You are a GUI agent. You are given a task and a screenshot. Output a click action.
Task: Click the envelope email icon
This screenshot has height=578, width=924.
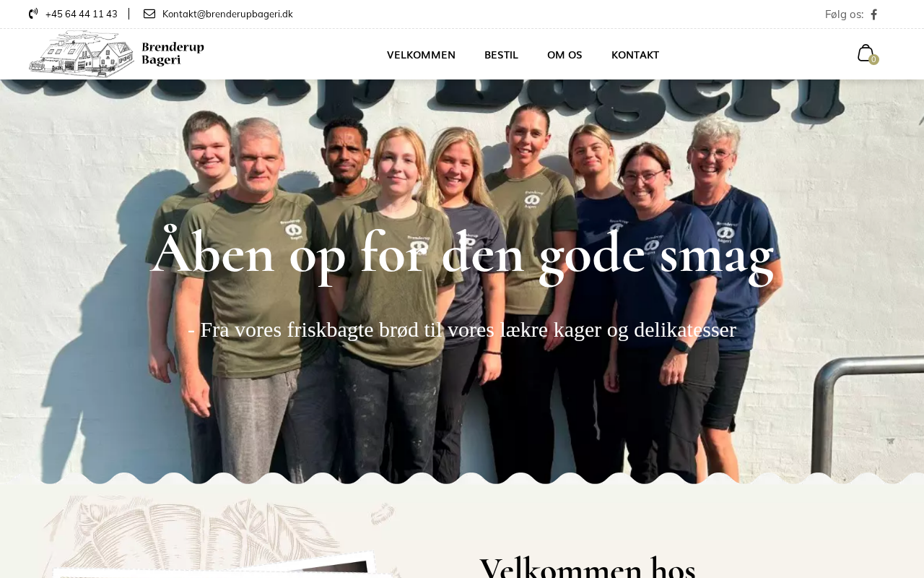point(149,14)
